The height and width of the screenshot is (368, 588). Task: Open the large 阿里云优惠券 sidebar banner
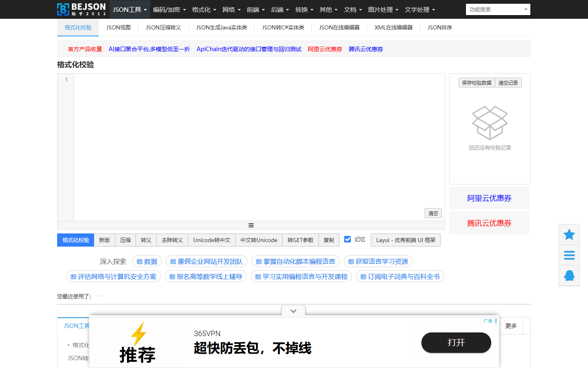tap(489, 198)
